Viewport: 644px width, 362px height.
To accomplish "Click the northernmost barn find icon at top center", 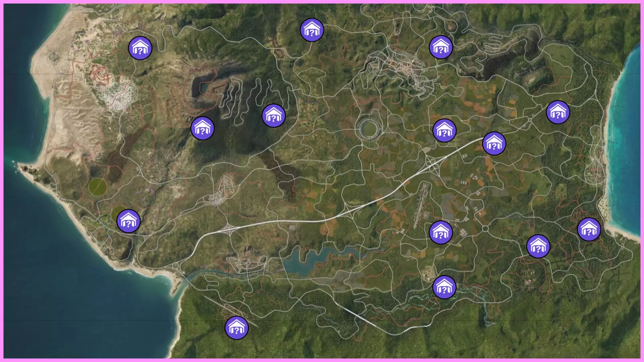I will coord(312,30).
